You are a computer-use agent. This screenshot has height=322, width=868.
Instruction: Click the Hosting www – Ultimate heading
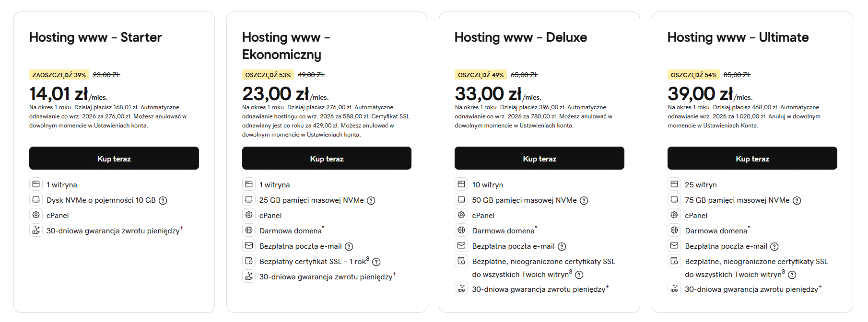[738, 37]
